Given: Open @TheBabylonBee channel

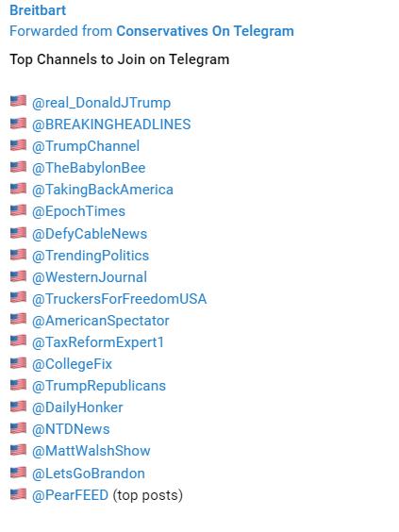Looking at the screenshot, I should pyautogui.click(x=89, y=168).
